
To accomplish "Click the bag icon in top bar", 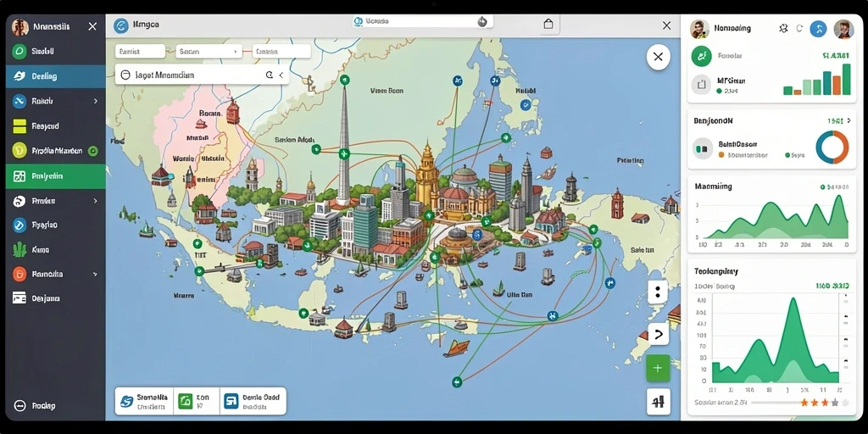I will coord(548,24).
